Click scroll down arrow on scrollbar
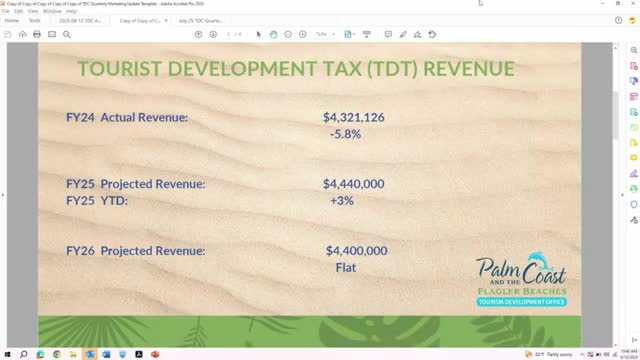 [616, 345]
